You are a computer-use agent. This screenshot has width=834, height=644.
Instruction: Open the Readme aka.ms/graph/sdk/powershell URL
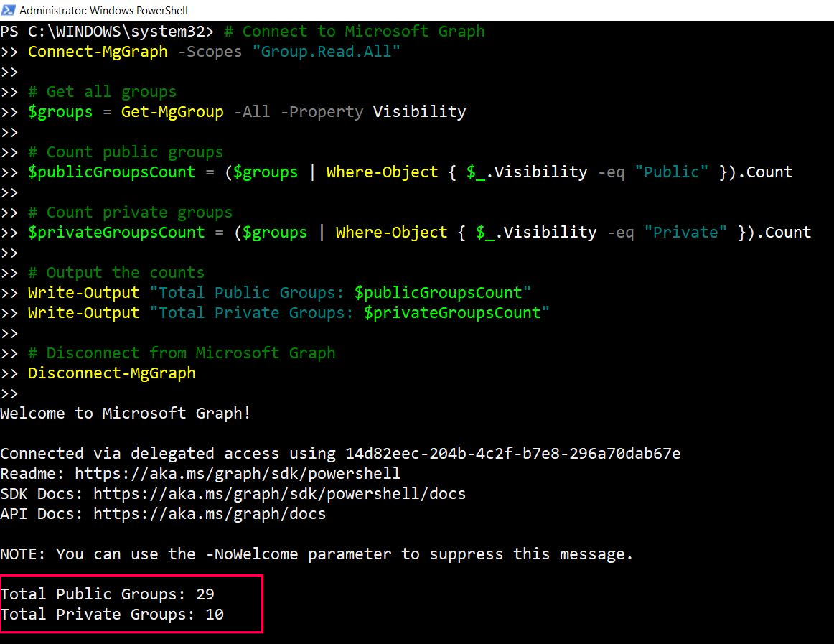click(238, 474)
